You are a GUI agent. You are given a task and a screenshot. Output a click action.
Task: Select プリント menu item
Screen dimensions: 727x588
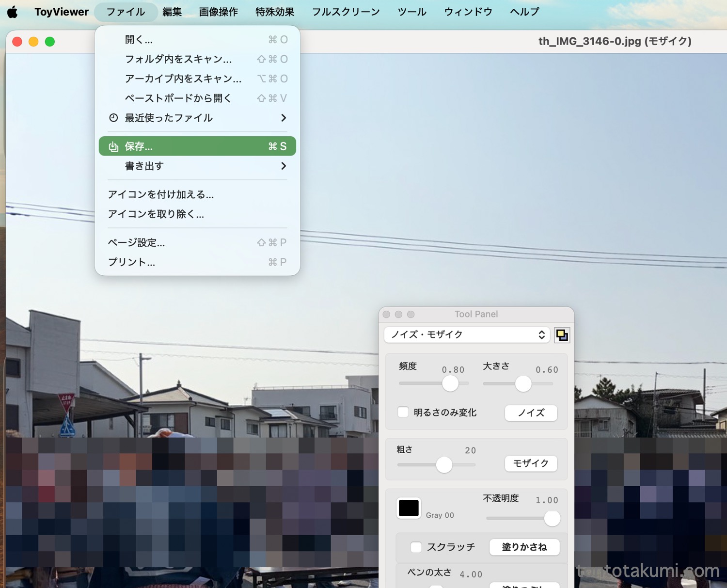(131, 262)
